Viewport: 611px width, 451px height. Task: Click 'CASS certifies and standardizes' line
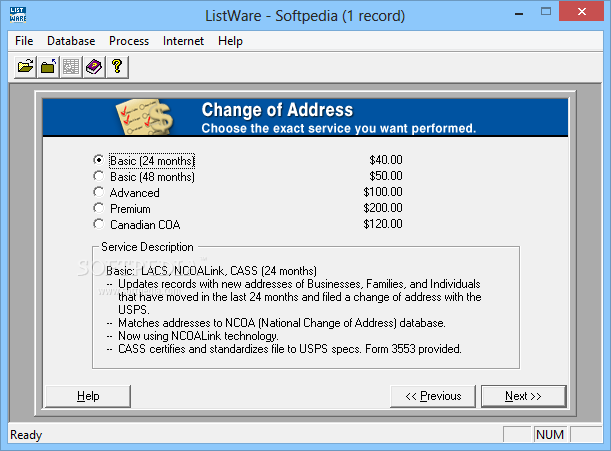pos(290,349)
